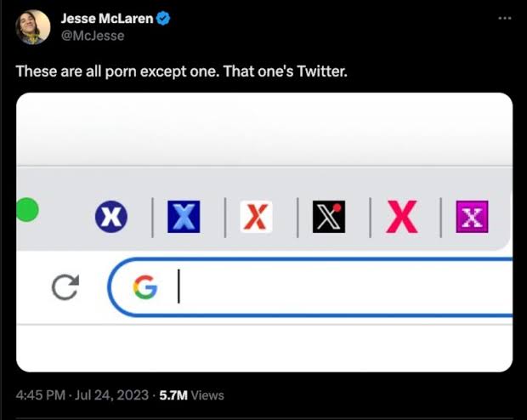Switch to the black X tab with red dot
The width and height of the screenshot is (527, 420).
point(328,218)
